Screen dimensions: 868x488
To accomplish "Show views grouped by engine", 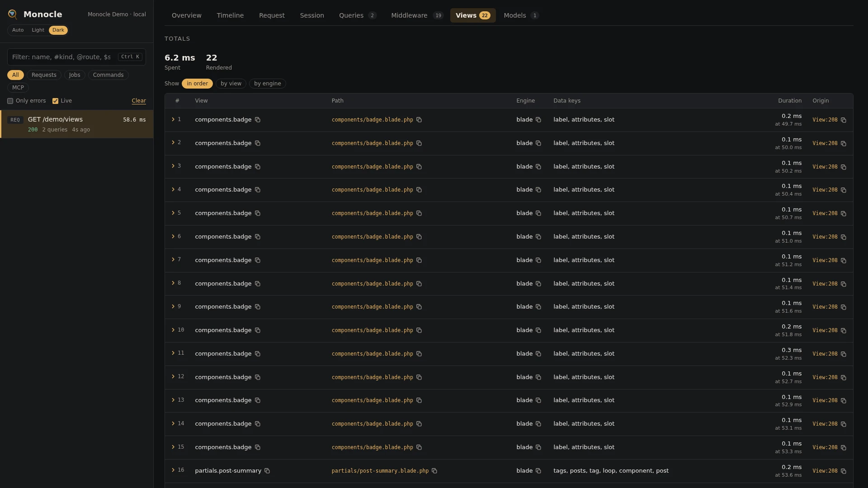I will 268,84.
